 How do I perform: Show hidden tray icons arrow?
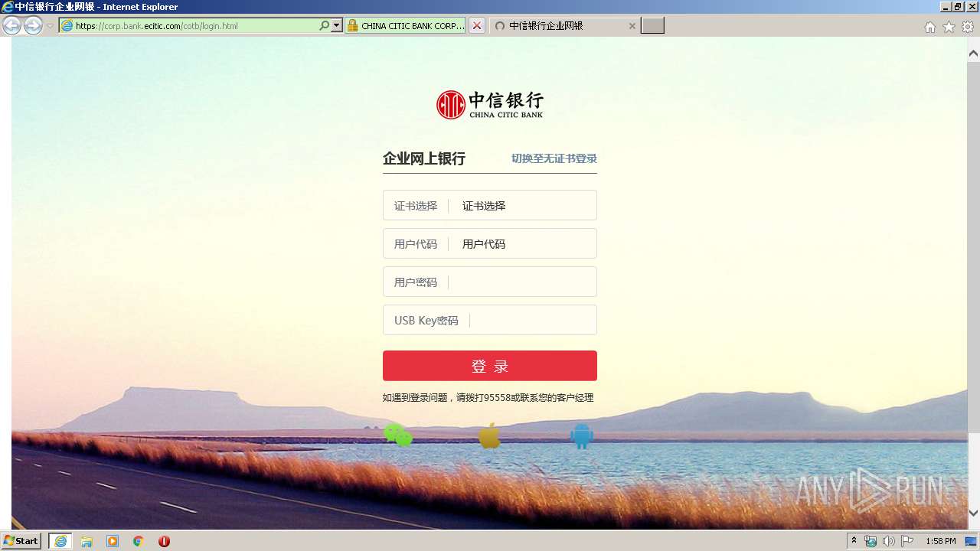click(x=854, y=541)
